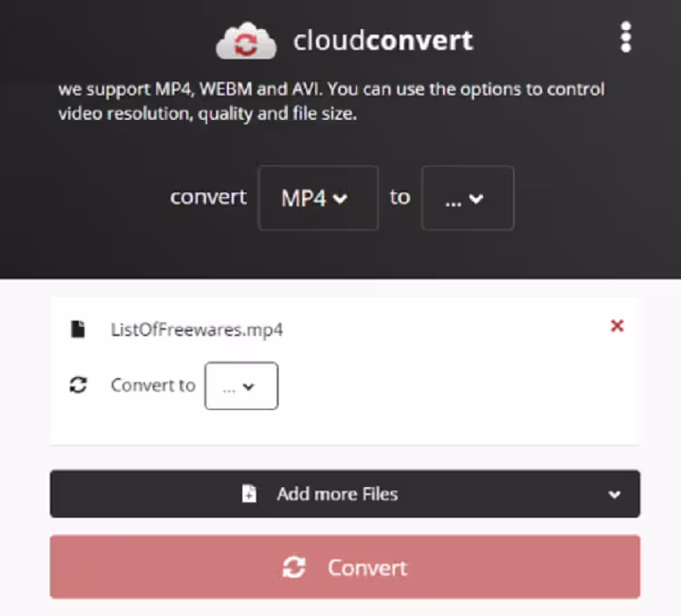Click the cloudconvert cloud logo icon

click(246, 41)
